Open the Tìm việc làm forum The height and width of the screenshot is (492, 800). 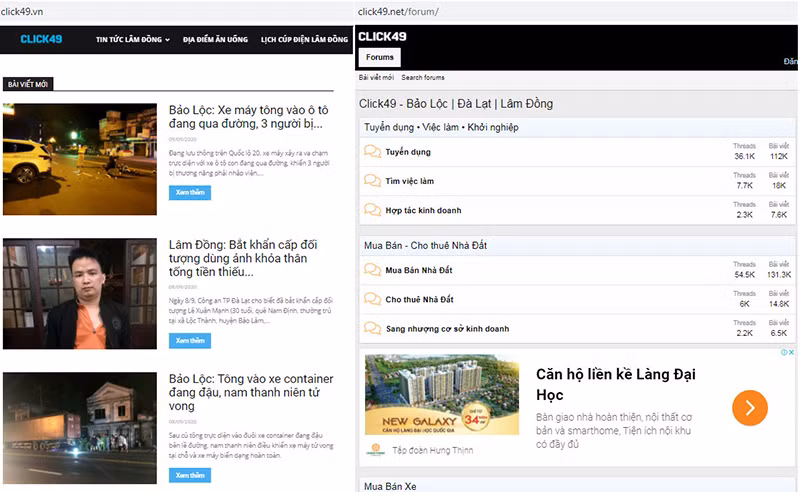(409, 181)
